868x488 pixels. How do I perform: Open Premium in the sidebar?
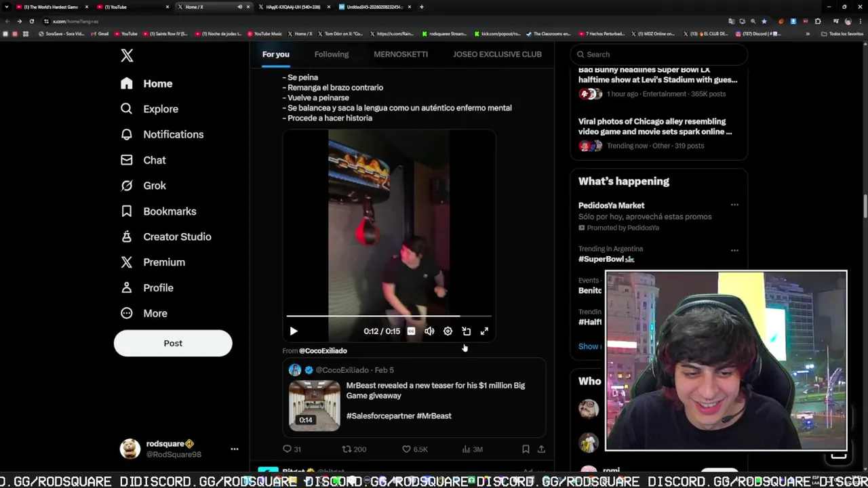[x=153, y=262]
